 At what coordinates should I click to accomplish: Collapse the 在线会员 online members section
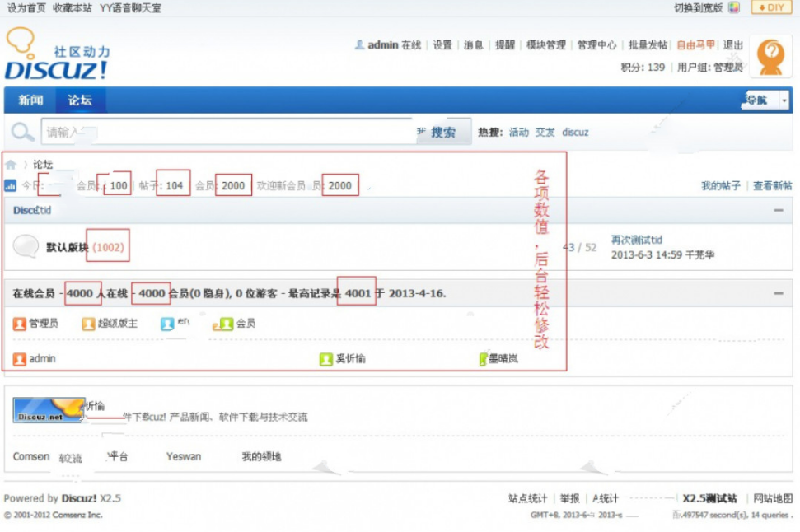coord(778,293)
